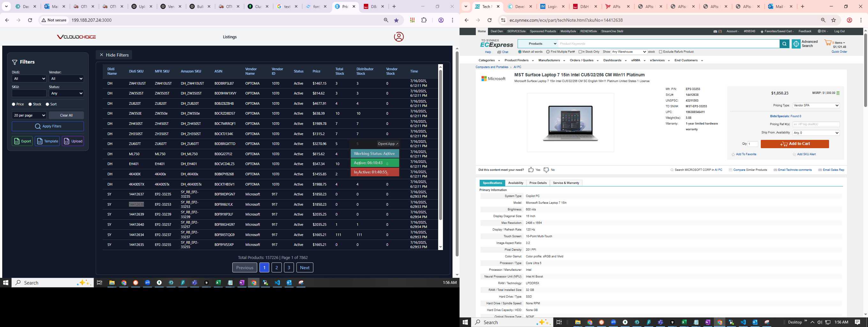
Task: Open the Sponsored Products menu item
Action: 543,31
